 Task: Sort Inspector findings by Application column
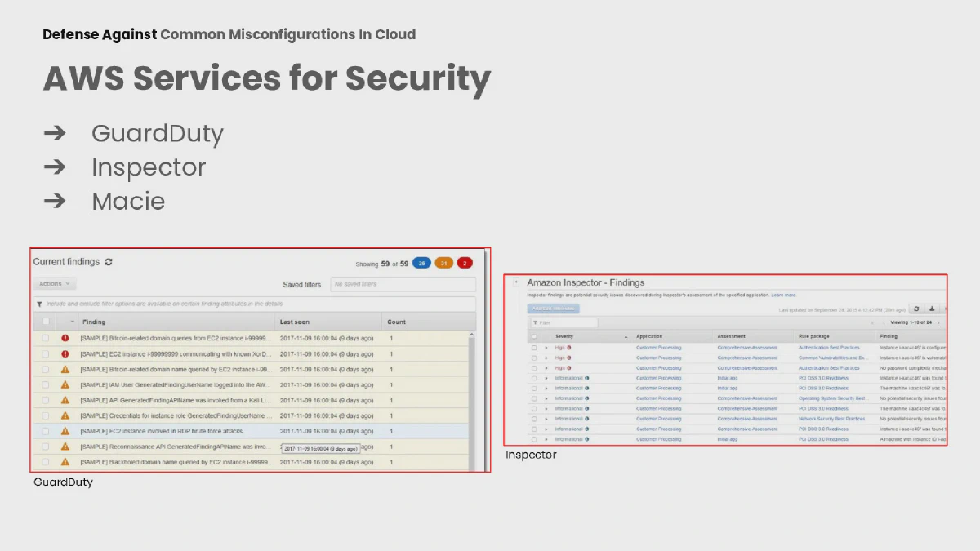click(649, 336)
